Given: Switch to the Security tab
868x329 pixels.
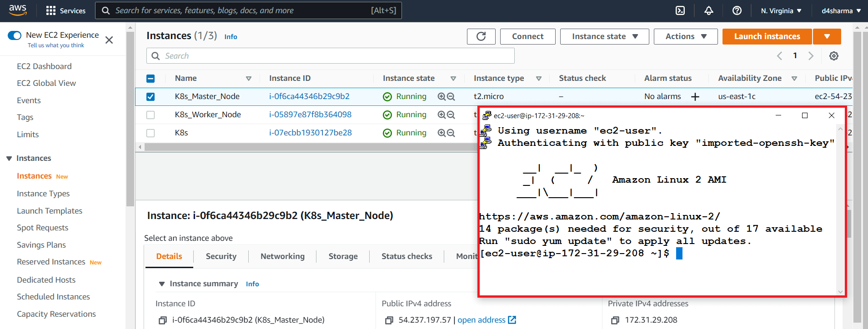Looking at the screenshot, I should coord(221,256).
